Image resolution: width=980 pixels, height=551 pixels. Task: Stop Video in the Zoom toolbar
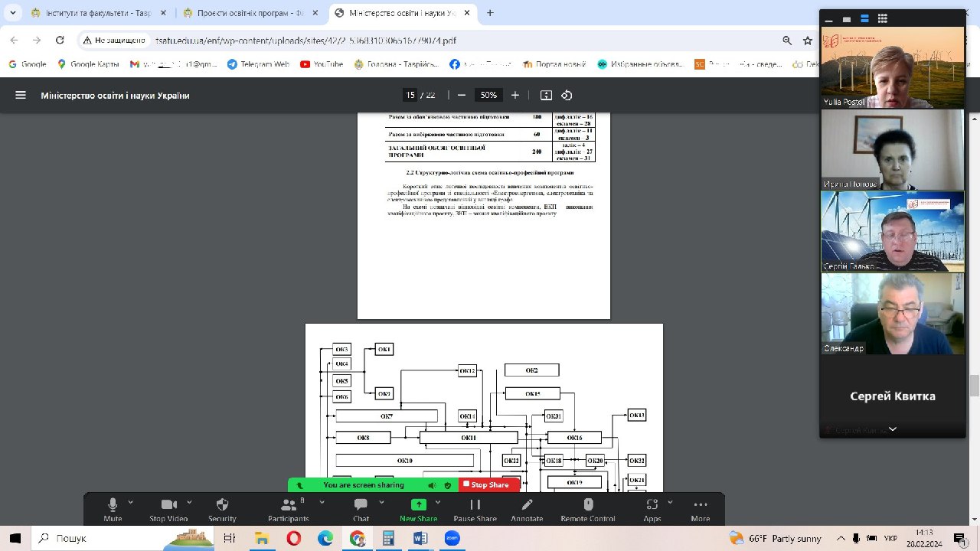(168, 509)
